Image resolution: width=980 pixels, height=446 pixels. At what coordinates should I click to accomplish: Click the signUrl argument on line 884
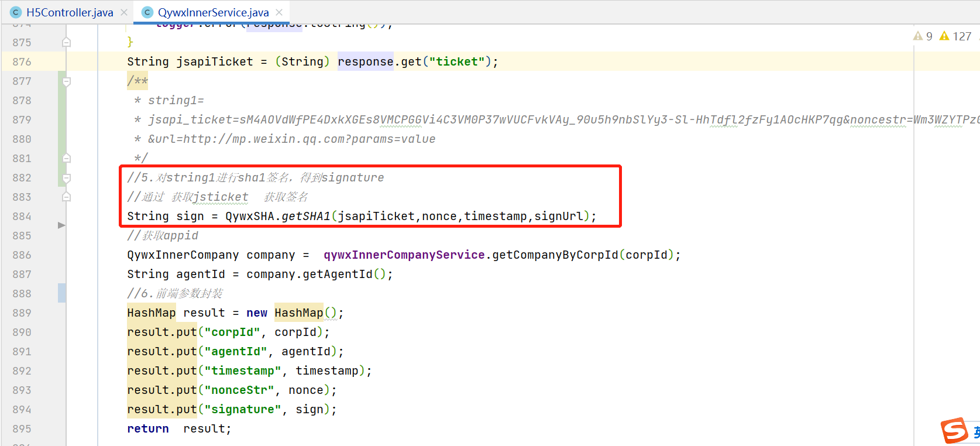click(x=559, y=216)
